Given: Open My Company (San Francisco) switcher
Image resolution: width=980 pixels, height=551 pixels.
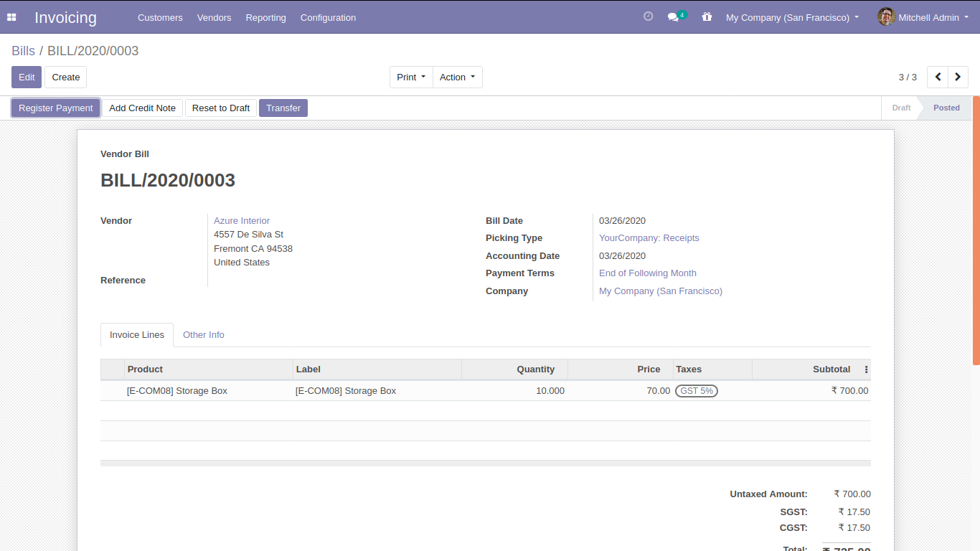Looking at the screenshot, I should coord(792,17).
